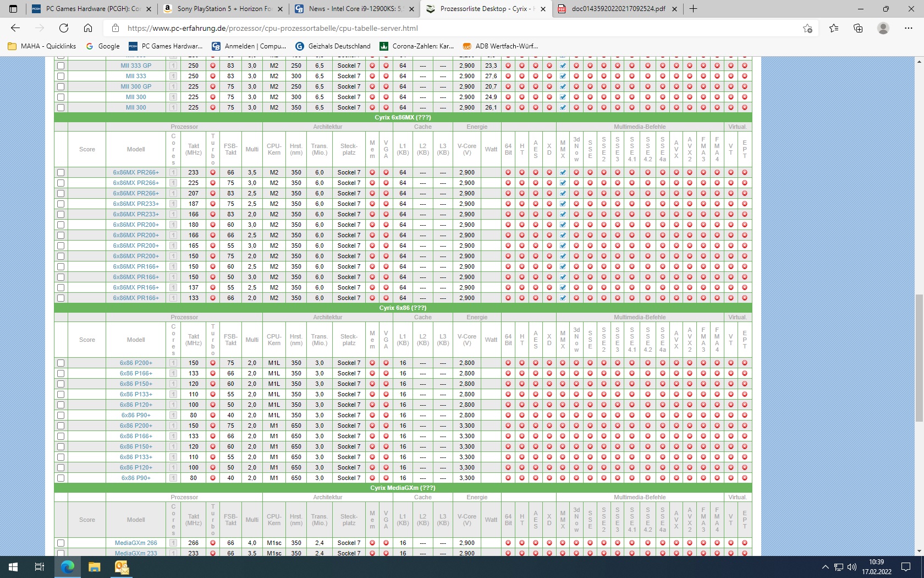This screenshot has height=578, width=924.
Task: Click MMX checkmark in MII 333 GP row
Action: pos(563,66)
